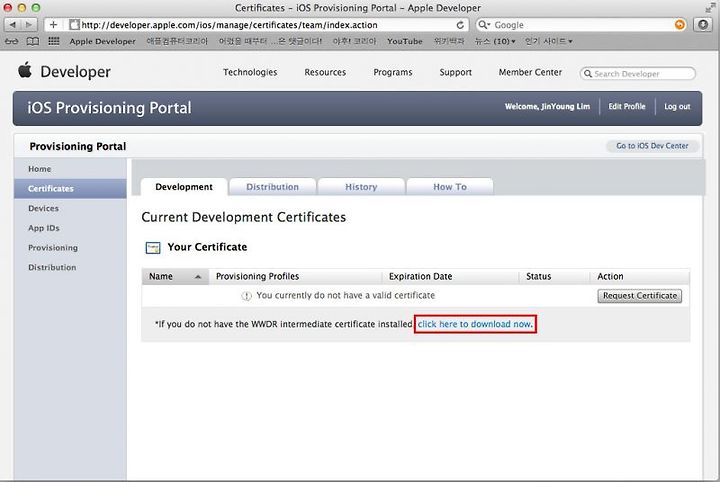The width and height of the screenshot is (720, 482).
Task: Go back with Safari's back arrow
Action: pyautogui.click(x=12, y=25)
